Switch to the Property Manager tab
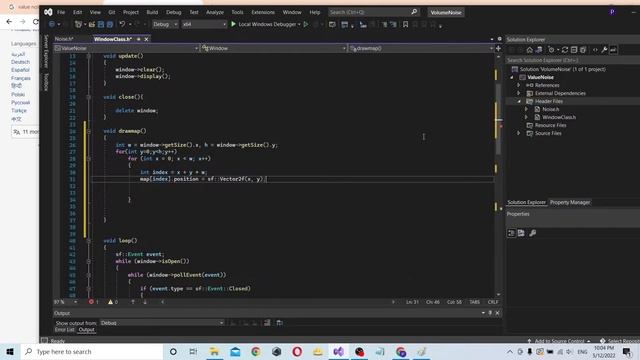 tap(570, 202)
